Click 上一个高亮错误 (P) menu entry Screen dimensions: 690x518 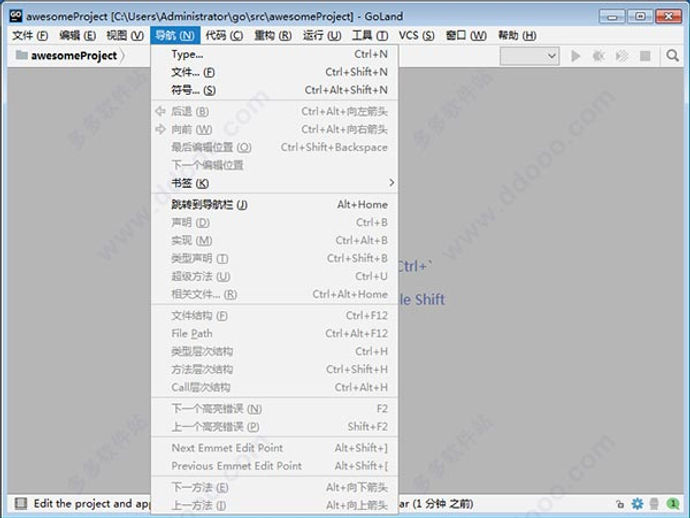[x=275, y=427]
